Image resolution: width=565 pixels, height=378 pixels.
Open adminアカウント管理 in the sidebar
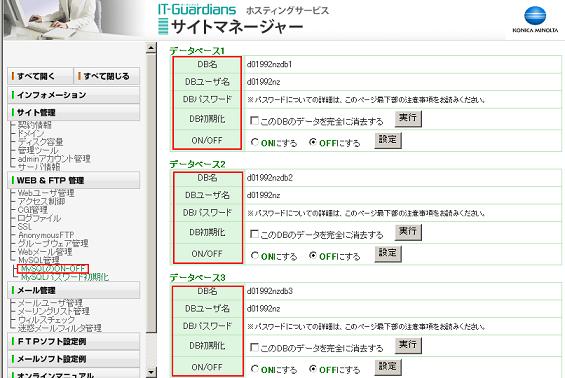pyautogui.click(x=54, y=158)
